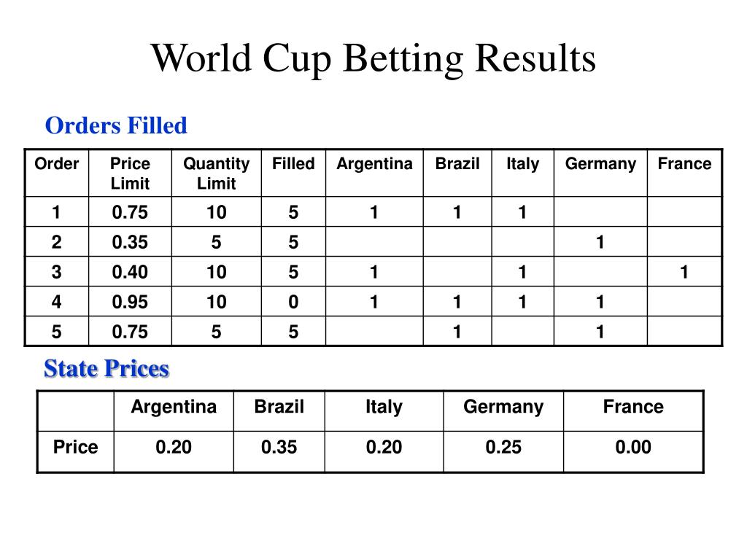747x560 pixels.
Task: Select the Price row label
Action: point(76,447)
